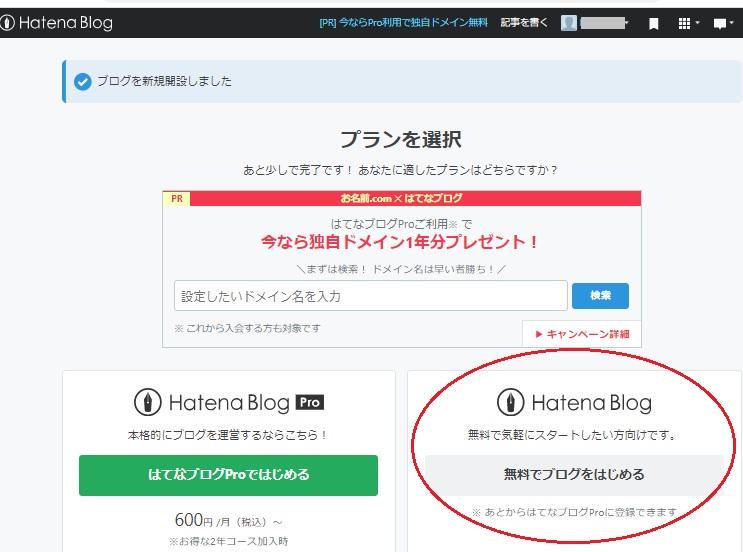Click green はてなブログProではじめる button
Screen dimensions: 743x552
pos(228,475)
